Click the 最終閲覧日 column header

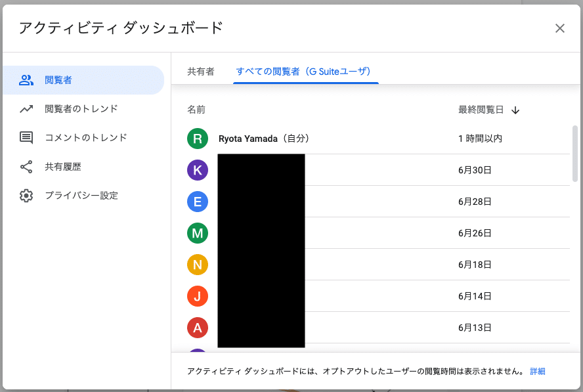[x=481, y=110]
